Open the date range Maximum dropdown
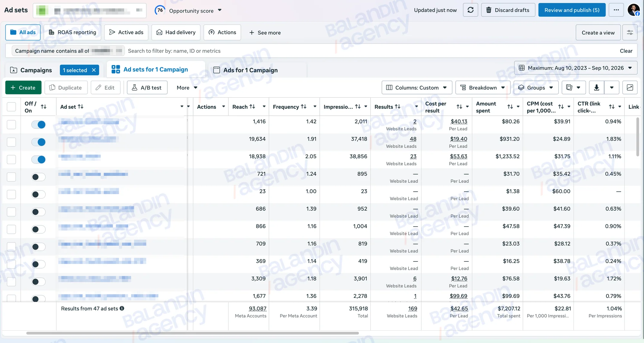This screenshot has height=343, width=644. pos(576,68)
